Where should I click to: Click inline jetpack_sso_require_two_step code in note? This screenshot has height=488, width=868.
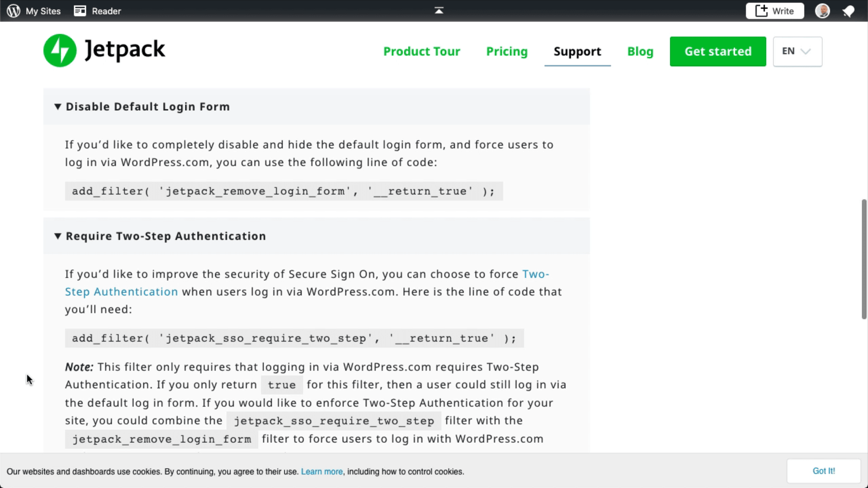334,421
